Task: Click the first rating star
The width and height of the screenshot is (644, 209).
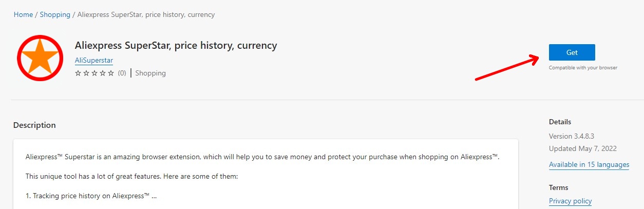Action: pyautogui.click(x=78, y=73)
